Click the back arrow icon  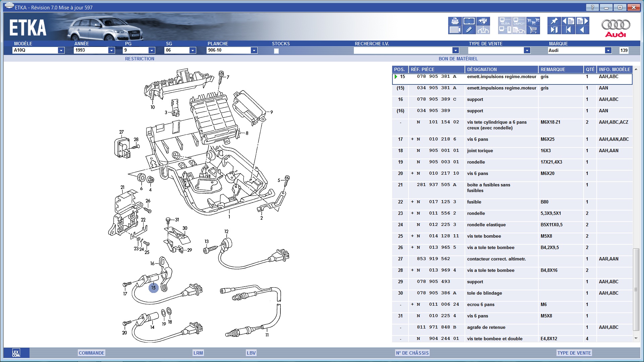point(582,30)
